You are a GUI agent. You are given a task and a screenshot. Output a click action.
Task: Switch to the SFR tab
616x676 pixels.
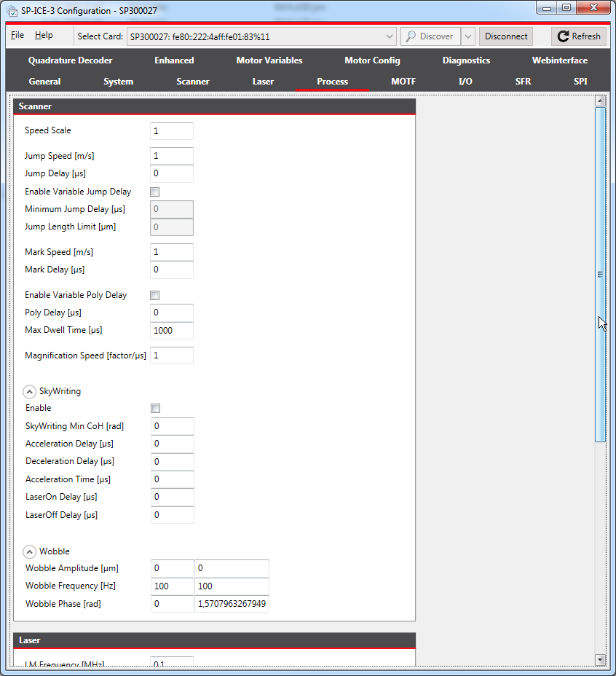(523, 82)
